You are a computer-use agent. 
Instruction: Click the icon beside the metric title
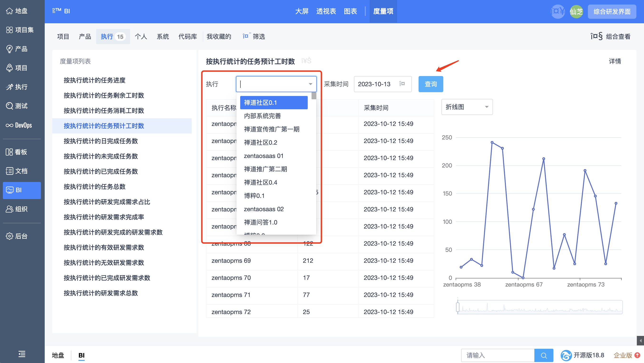coord(306,61)
